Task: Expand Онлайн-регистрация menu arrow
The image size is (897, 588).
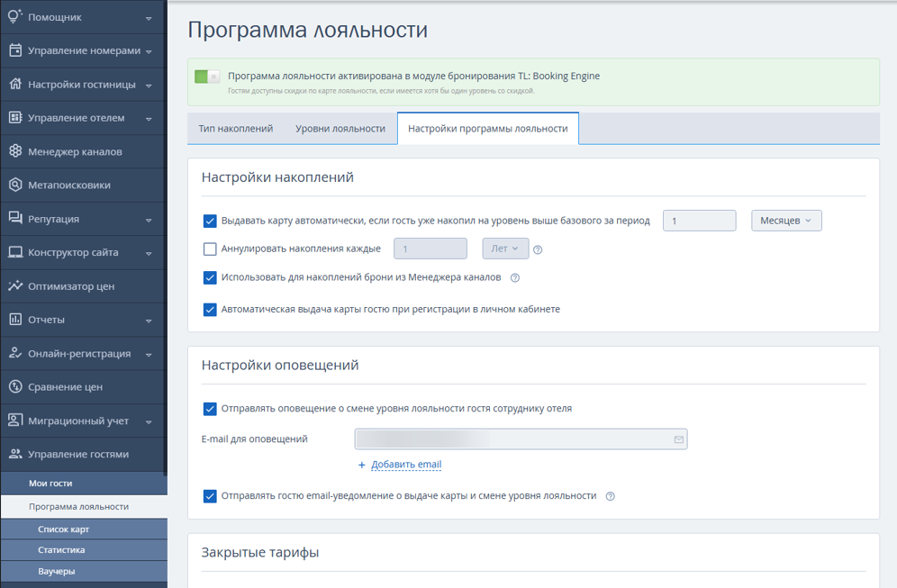Action: pos(149,354)
